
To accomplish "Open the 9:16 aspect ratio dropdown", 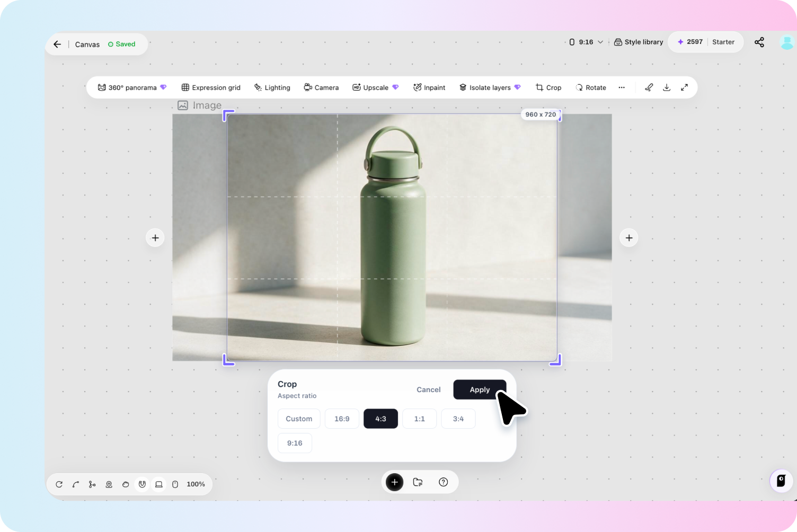I will pyautogui.click(x=586, y=42).
